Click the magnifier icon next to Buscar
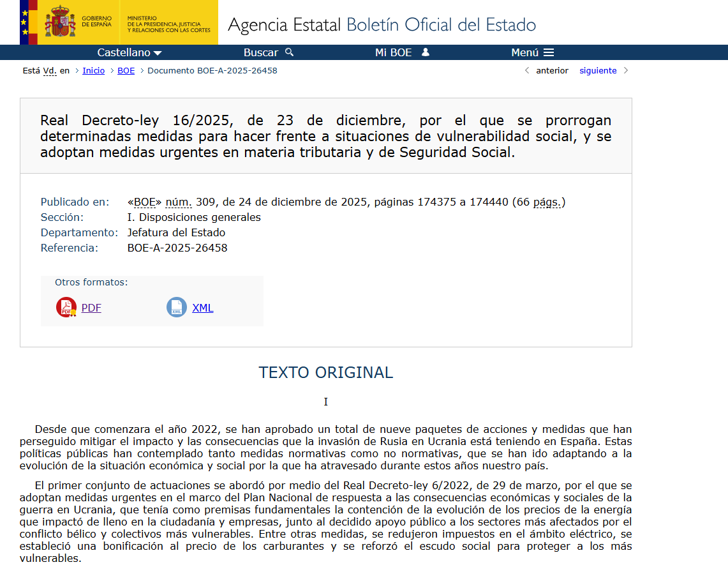 coord(289,52)
